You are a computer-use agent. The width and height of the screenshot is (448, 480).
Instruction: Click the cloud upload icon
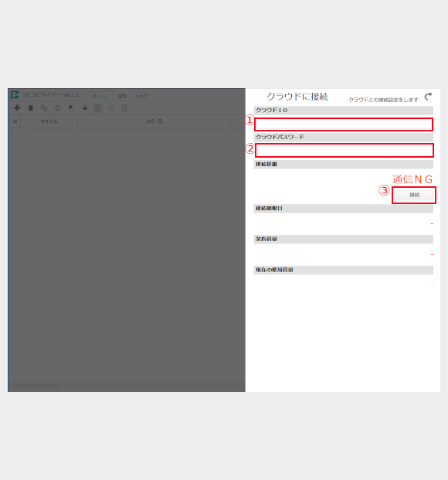71,107
